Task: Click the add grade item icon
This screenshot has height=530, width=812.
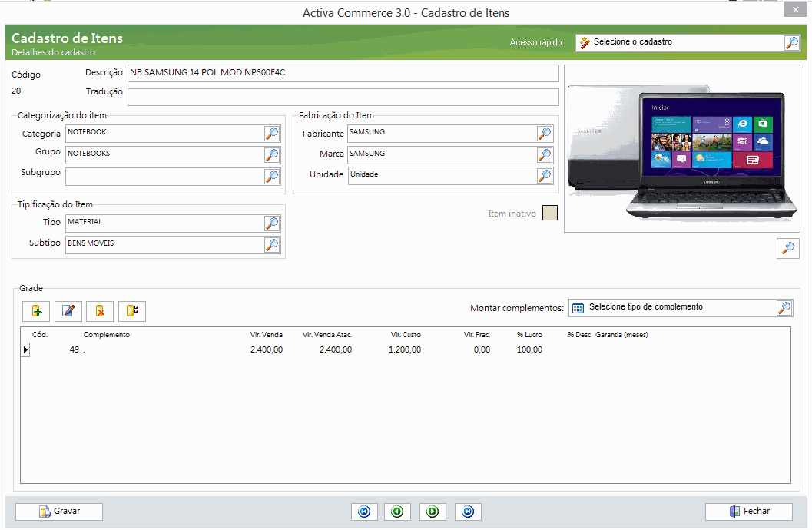Action: [36, 311]
